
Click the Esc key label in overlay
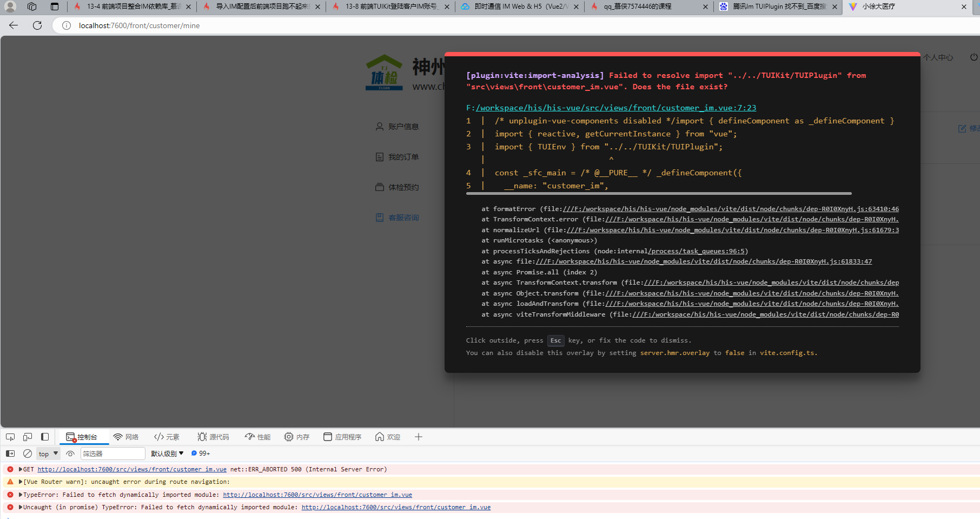click(x=556, y=340)
